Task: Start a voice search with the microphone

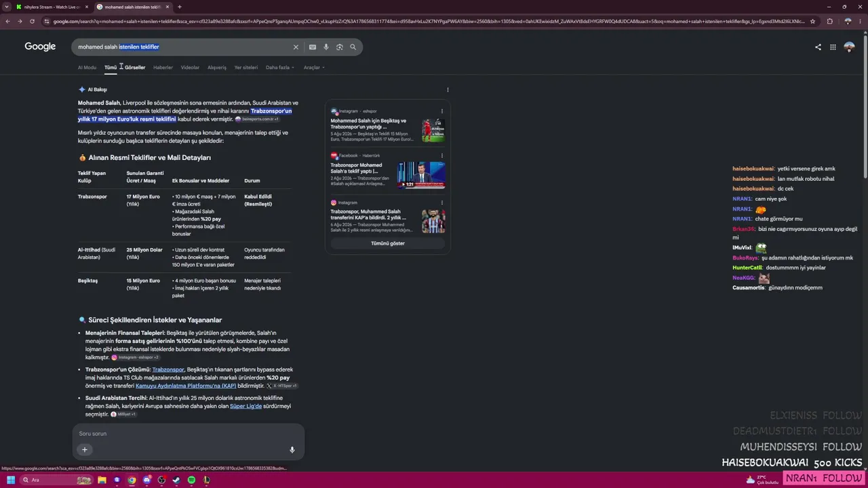Action: (x=326, y=47)
